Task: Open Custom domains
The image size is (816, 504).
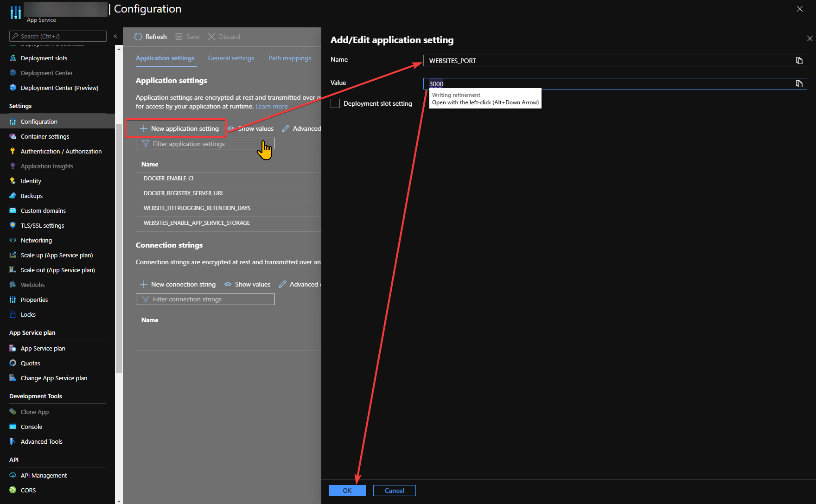Action: click(43, 211)
